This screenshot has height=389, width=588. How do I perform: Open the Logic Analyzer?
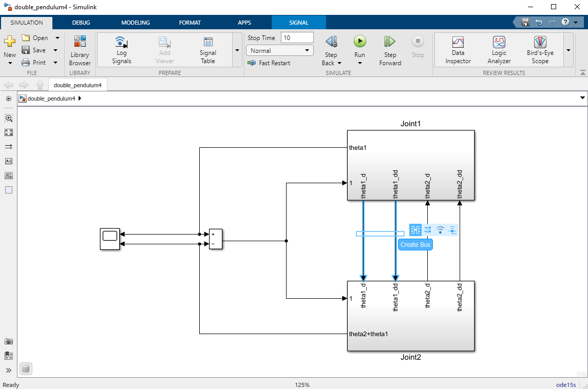pyautogui.click(x=499, y=51)
